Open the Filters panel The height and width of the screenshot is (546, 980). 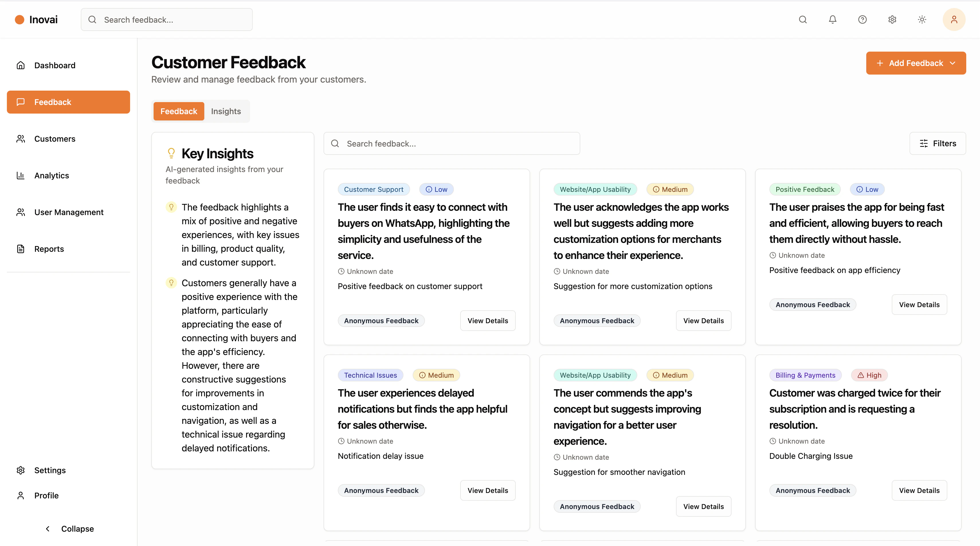point(937,144)
